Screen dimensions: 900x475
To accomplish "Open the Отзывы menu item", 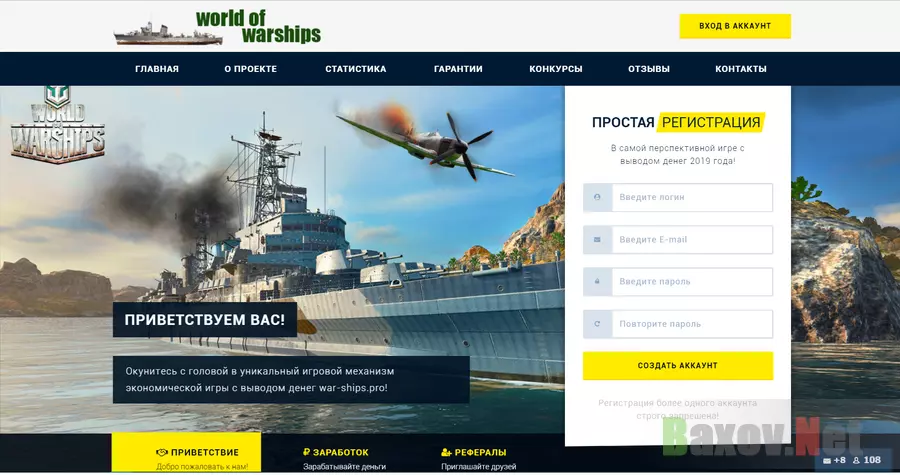I will (649, 69).
